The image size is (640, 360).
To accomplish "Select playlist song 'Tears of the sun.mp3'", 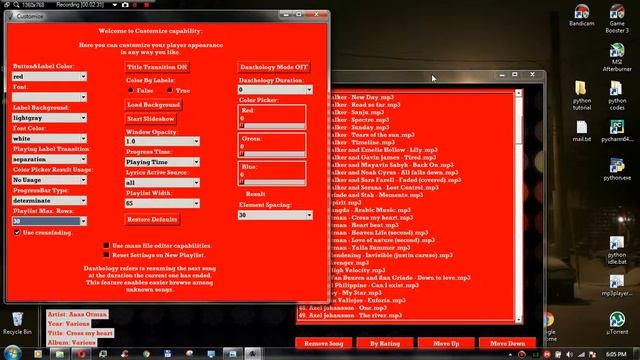I will (x=372, y=135).
